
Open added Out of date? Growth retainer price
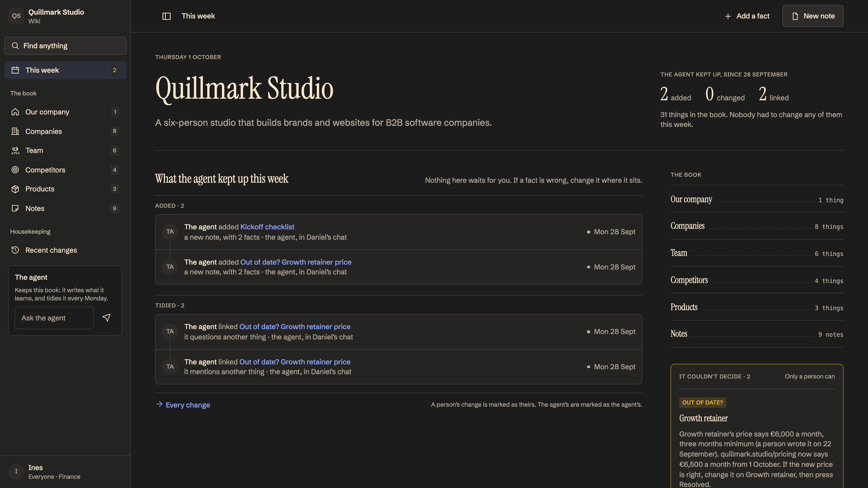point(296,262)
